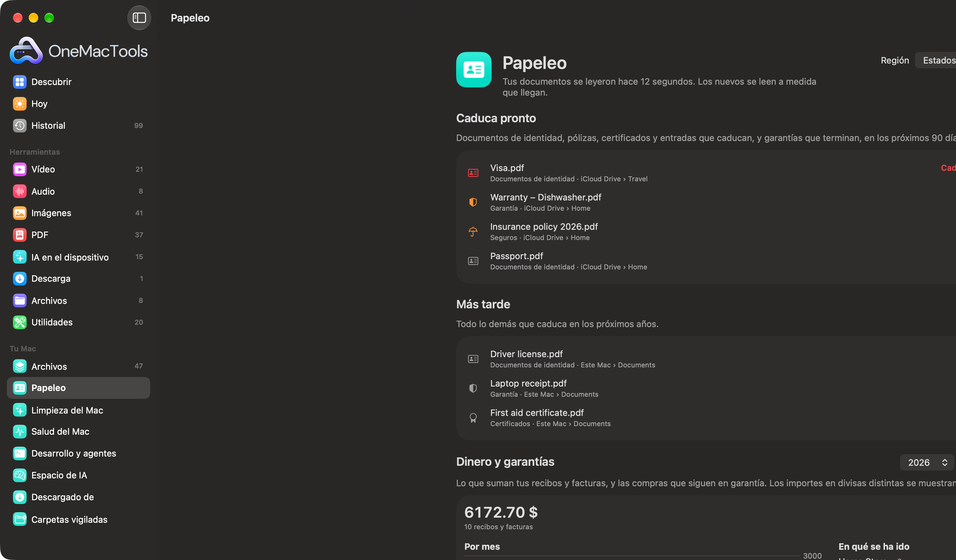This screenshot has width=956, height=560.
Task: Select Papeleo in the sidebar
Action: point(78,388)
